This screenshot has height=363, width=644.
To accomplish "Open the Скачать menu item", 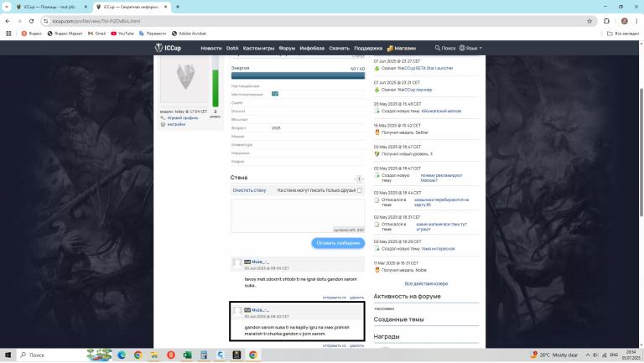I will pos(340,48).
